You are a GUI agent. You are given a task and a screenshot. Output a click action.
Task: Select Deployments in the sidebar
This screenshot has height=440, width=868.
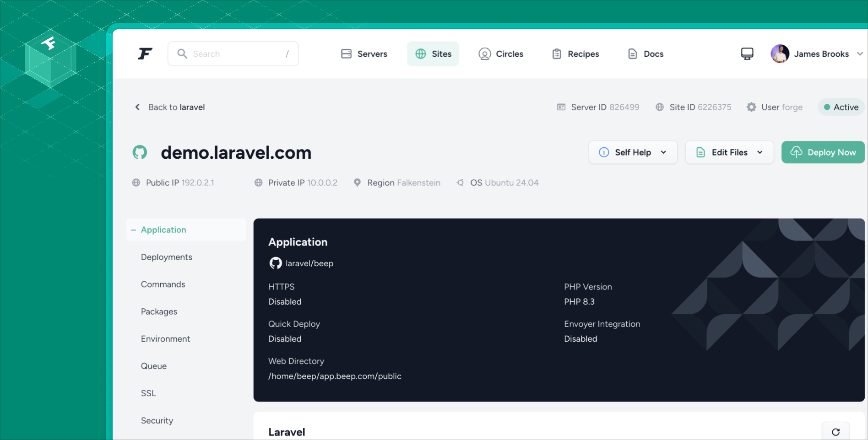pyautogui.click(x=167, y=257)
